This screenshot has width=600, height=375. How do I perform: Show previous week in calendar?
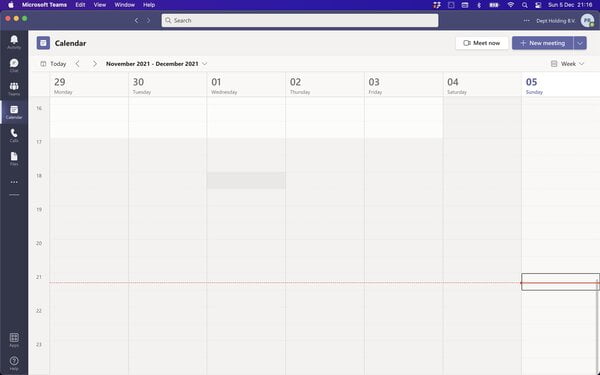(x=78, y=64)
